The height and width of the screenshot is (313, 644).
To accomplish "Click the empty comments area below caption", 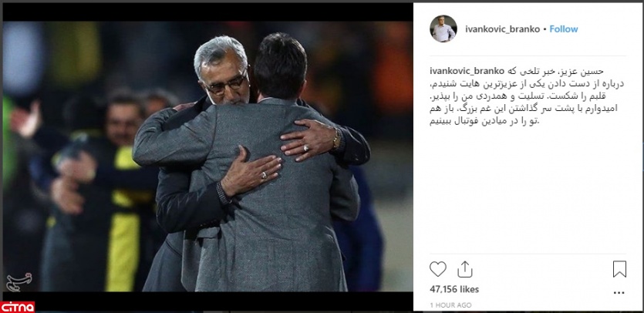I will tap(528, 189).
